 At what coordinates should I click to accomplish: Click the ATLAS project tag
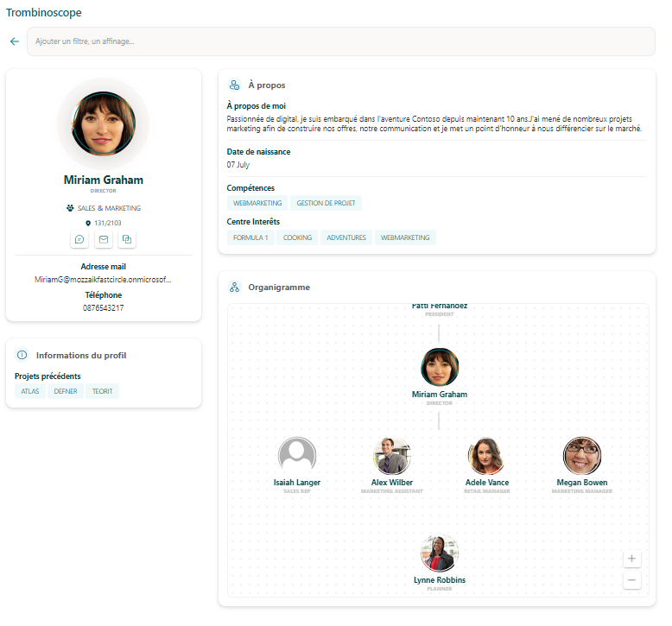pyautogui.click(x=30, y=391)
